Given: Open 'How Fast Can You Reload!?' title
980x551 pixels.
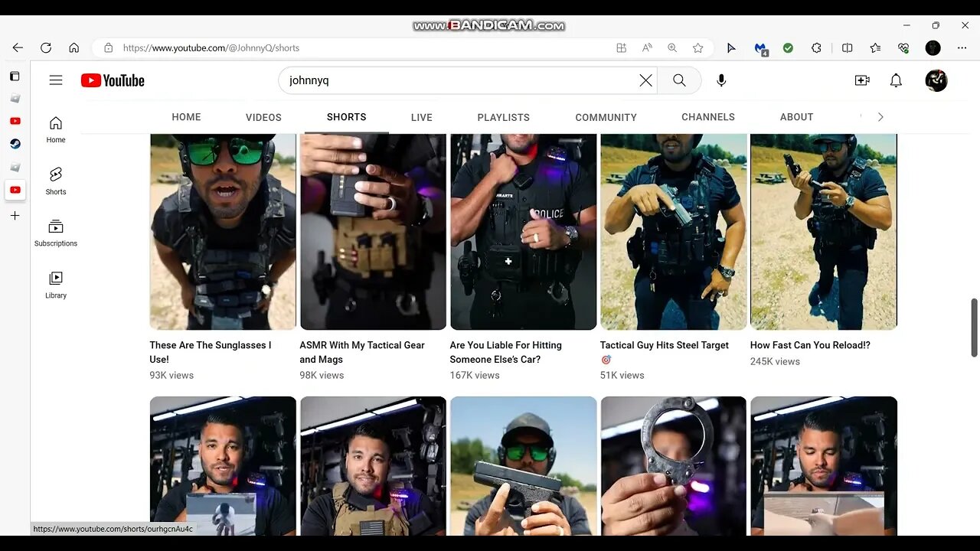Looking at the screenshot, I should [x=810, y=345].
